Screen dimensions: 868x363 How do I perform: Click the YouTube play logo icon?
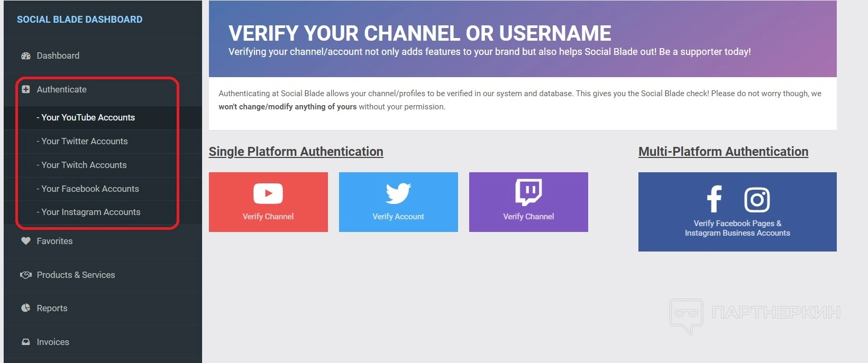[268, 193]
